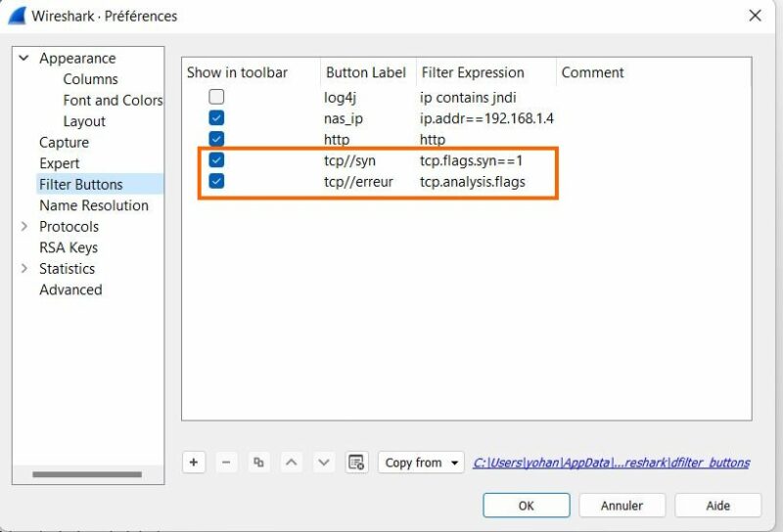Open the dfilter_buttons file path link
783x532 pixels.
(x=611, y=463)
